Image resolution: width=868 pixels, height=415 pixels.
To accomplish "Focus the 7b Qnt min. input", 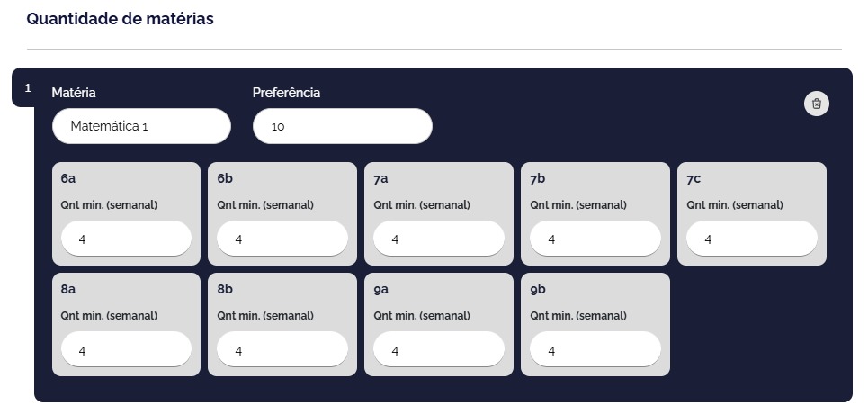I will click(595, 239).
